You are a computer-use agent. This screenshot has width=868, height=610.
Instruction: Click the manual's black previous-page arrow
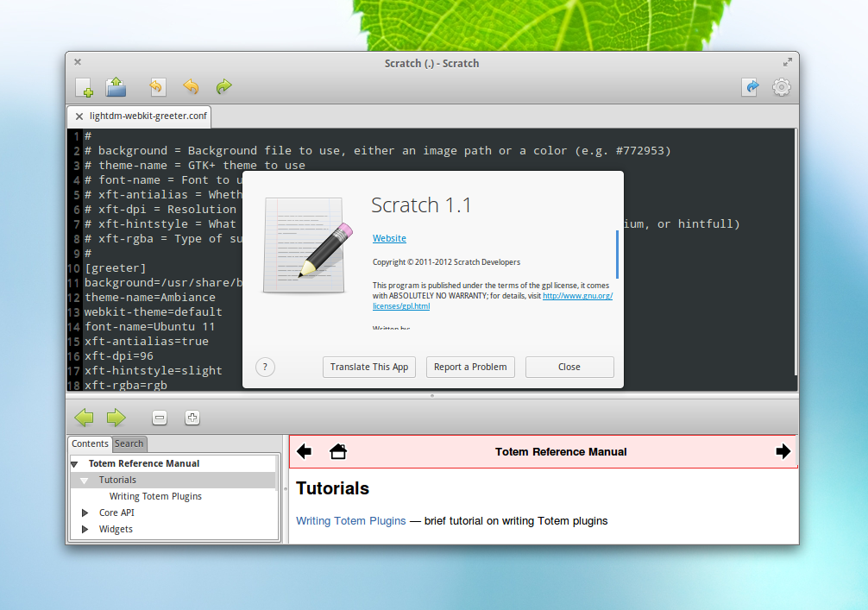(304, 452)
